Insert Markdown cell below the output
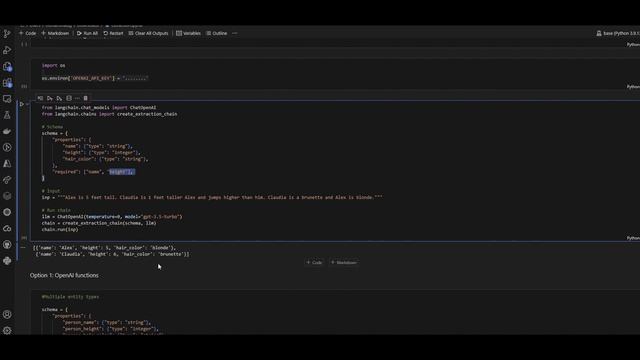 coord(344,262)
